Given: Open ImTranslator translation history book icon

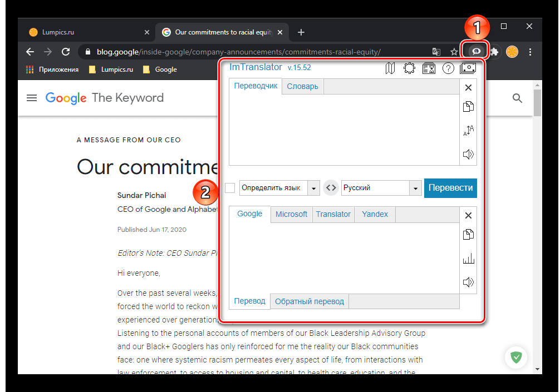Looking at the screenshot, I should coord(390,68).
